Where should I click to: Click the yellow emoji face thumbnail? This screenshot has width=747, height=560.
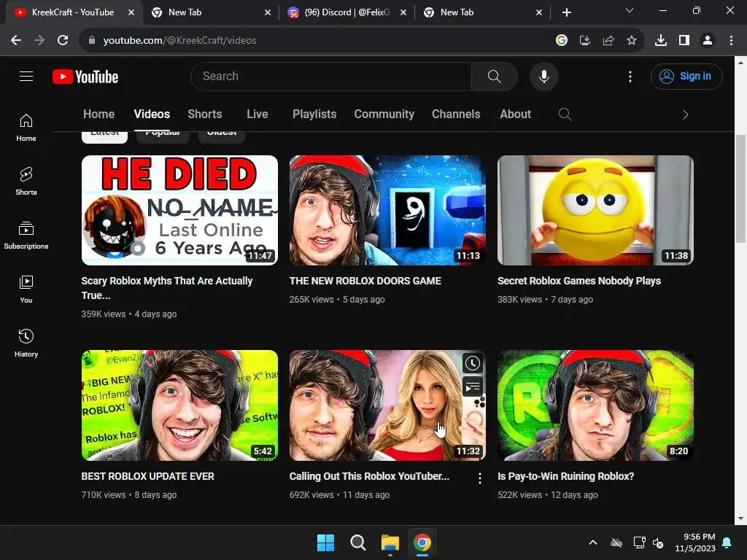point(595,210)
